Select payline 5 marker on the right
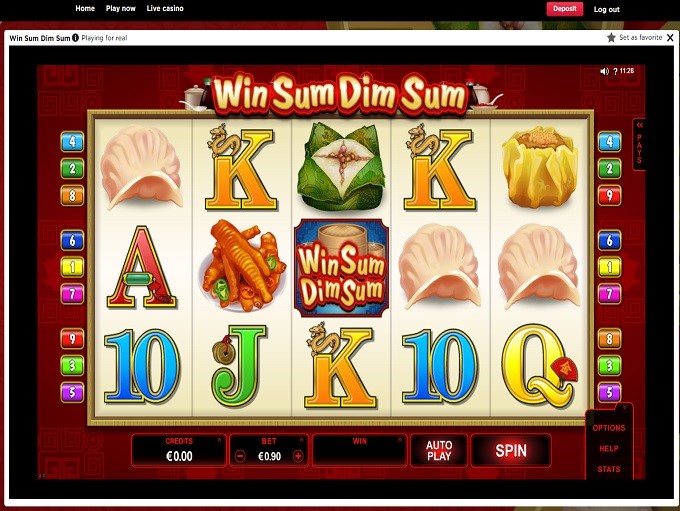This screenshot has width=680, height=511. (x=609, y=393)
